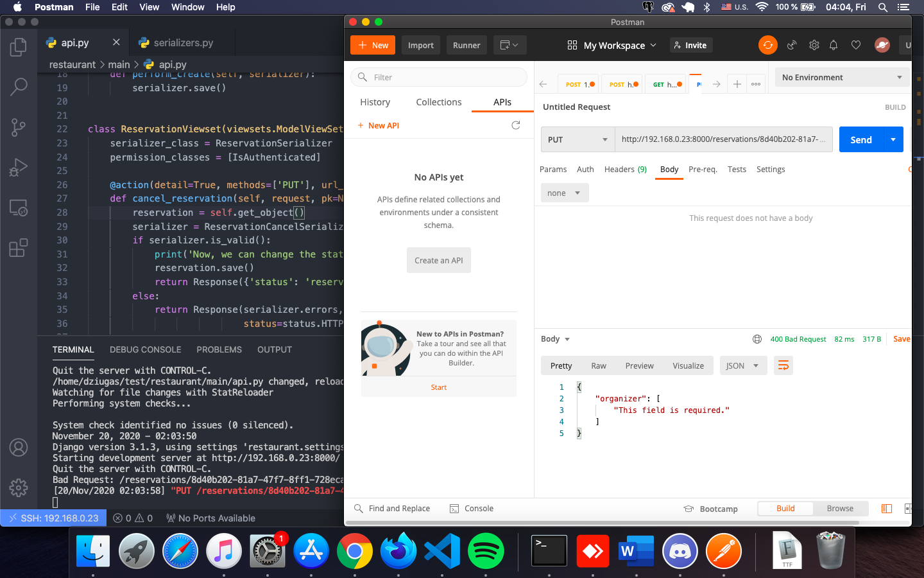Open the No Environment dropdown
The height and width of the screenshot is (578, 924).
click(x=843, y=77)
